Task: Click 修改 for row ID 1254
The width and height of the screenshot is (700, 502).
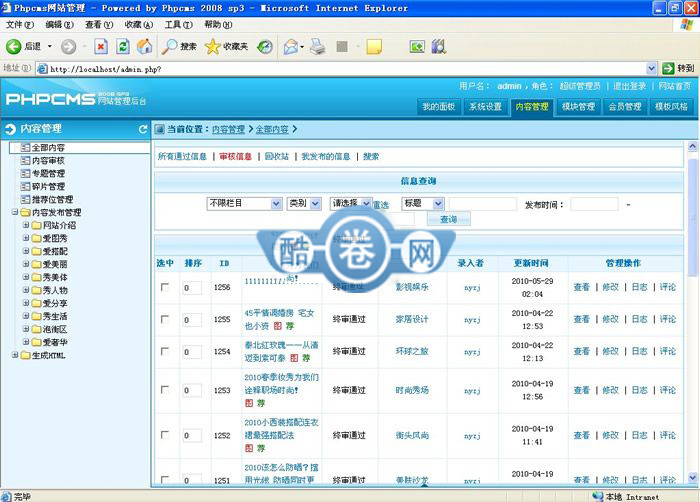Action: click(610, 351)
